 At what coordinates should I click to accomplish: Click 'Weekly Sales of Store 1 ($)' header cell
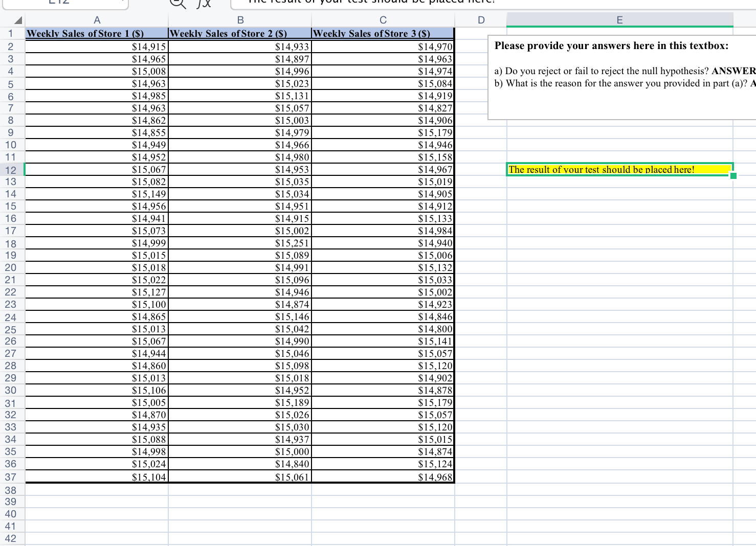point(97,34)
